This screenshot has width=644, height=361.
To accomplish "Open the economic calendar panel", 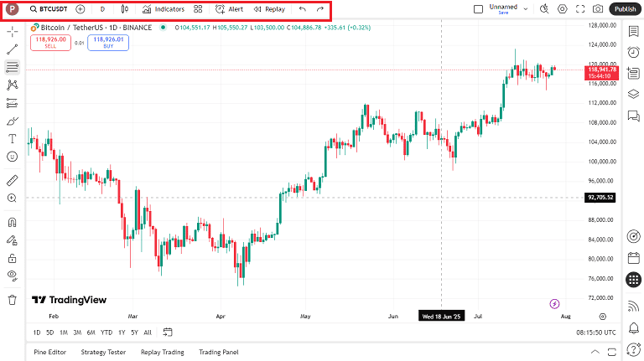I will 634,258.
